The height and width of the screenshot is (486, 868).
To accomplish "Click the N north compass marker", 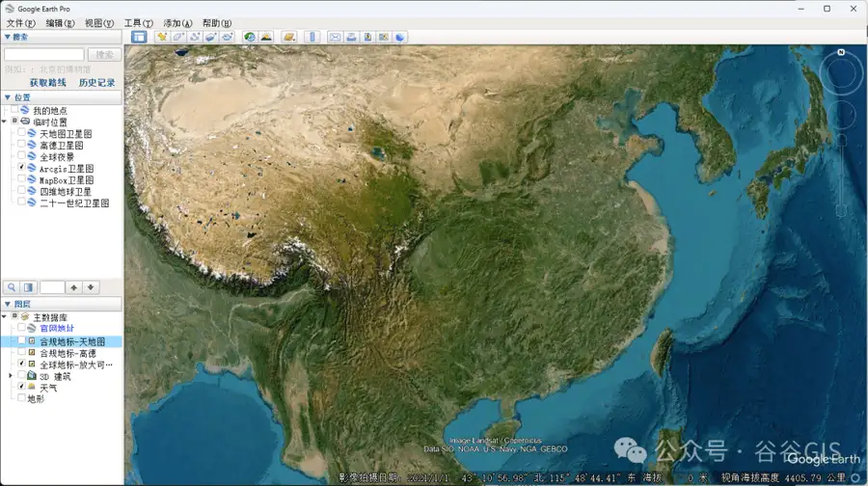I will (841, 52).
